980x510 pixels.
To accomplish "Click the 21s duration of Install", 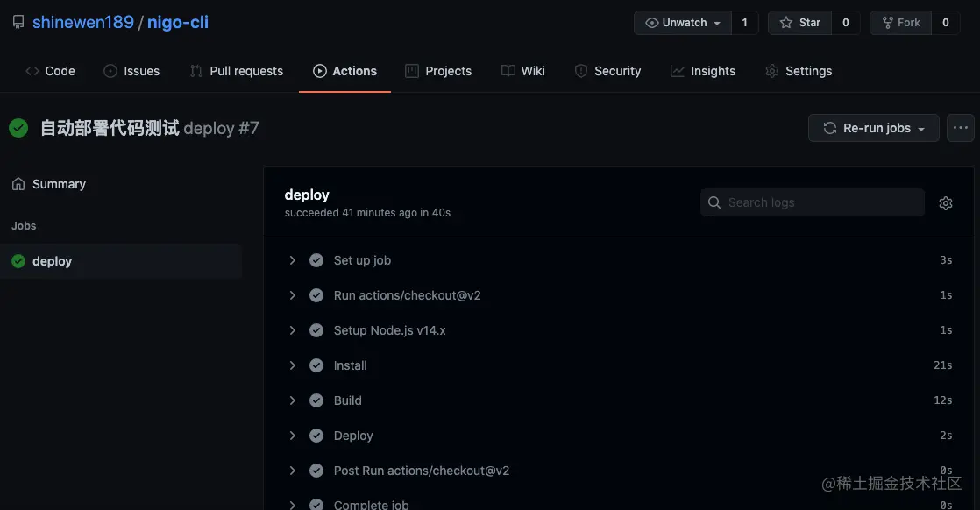I will point(942,365).
